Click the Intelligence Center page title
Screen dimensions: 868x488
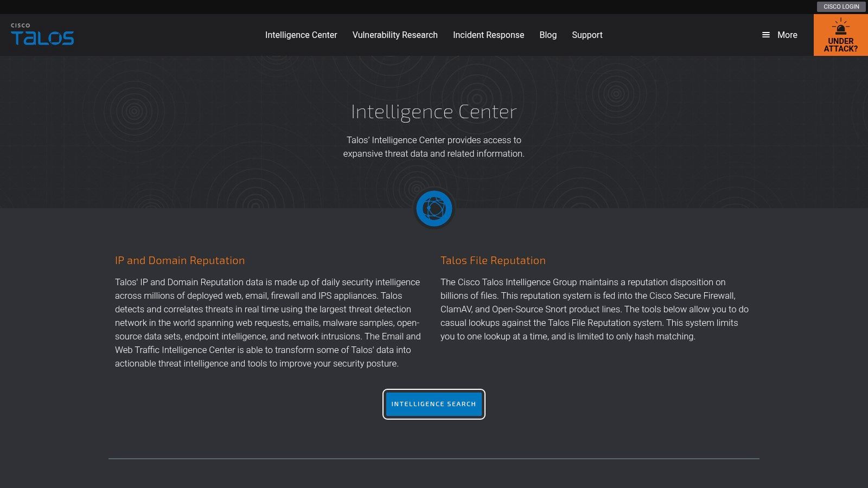[x=434, y=112]
